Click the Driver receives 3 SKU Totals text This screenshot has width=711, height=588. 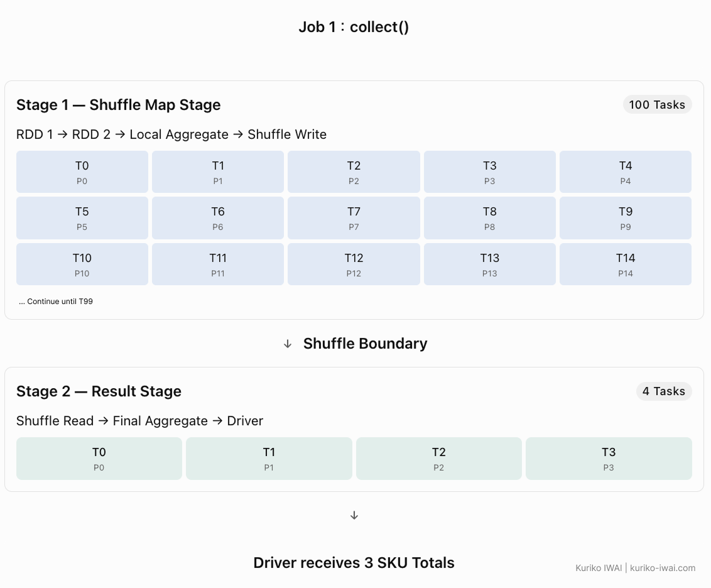(x=354, y=563)
